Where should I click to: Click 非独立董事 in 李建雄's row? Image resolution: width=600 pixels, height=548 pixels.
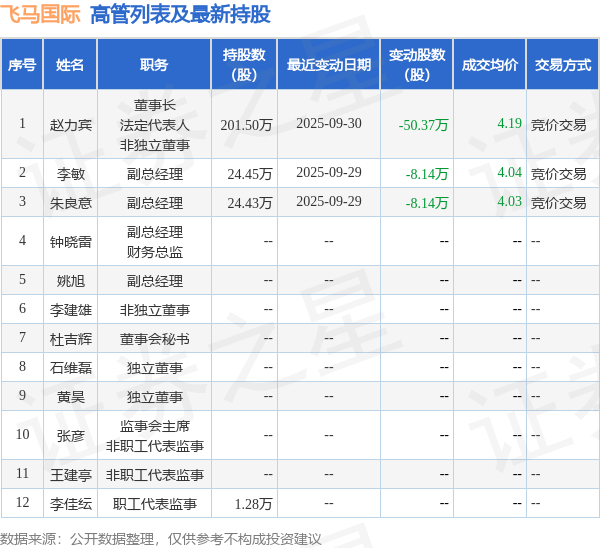(x=155, y=310)
